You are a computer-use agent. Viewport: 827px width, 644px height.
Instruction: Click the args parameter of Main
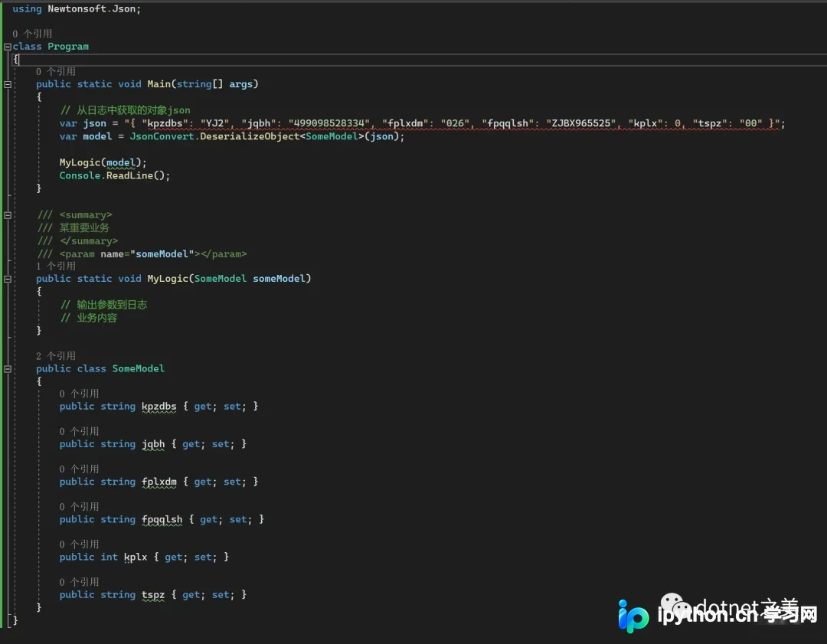(241, 84)
